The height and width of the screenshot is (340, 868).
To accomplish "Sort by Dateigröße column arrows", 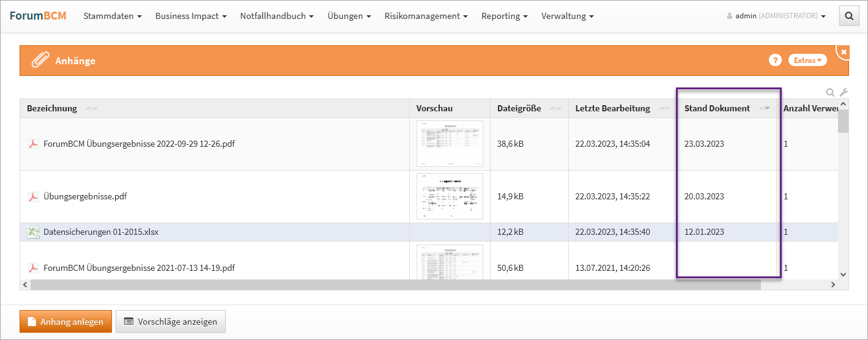I will [556, 108].
